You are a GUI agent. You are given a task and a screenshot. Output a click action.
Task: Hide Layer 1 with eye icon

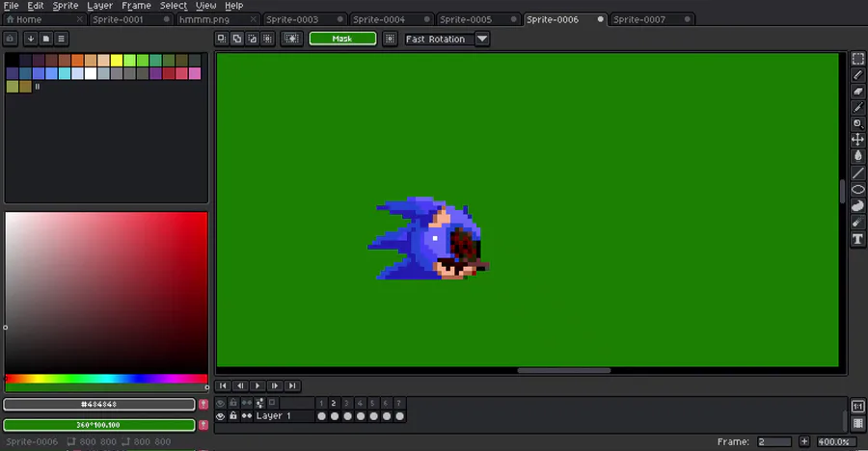(x=220, y=416)
